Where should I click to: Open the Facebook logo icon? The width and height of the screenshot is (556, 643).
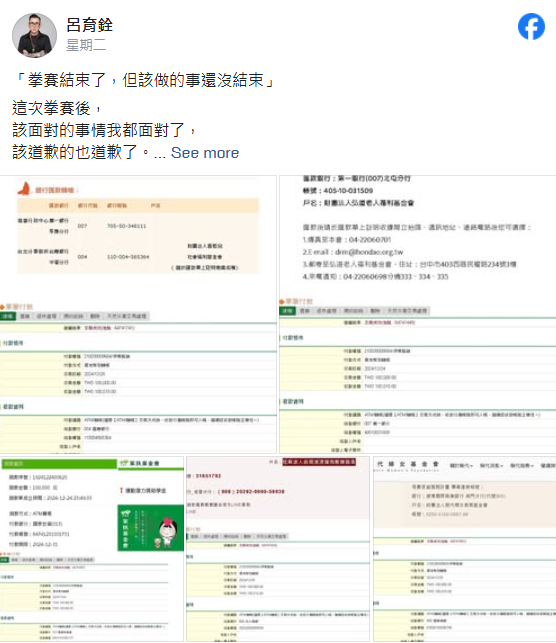[531, 27]
